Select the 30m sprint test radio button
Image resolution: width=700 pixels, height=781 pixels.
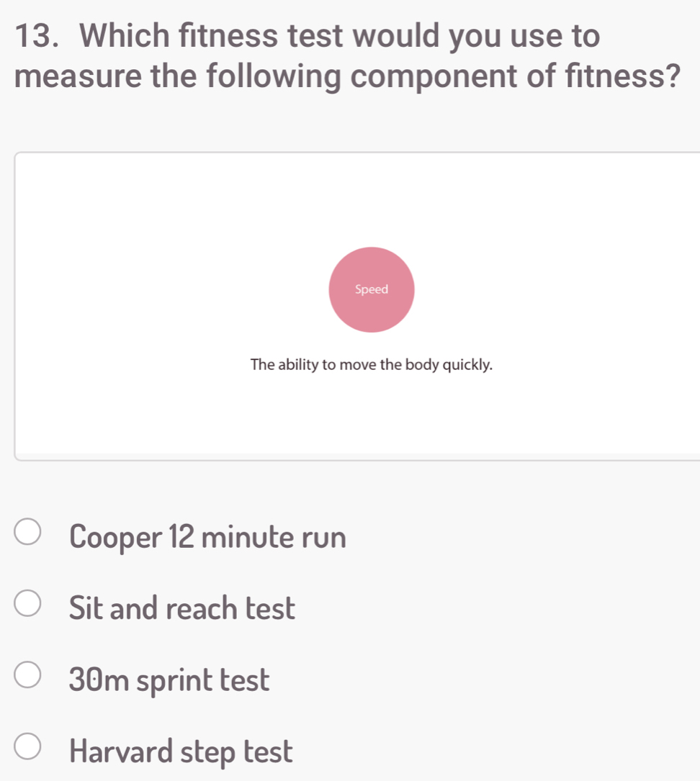27,674
